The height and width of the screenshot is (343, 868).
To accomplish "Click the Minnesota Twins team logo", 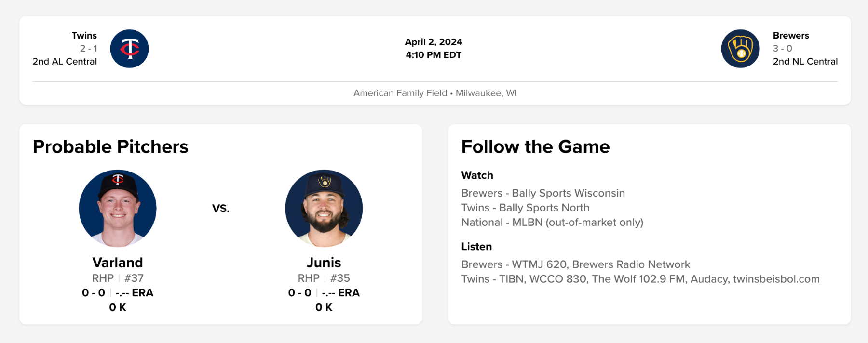I will tap(129, 49).
